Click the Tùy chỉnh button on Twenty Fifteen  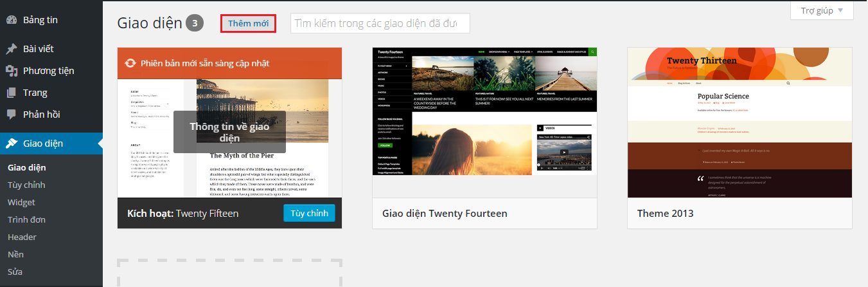[309, 213]
